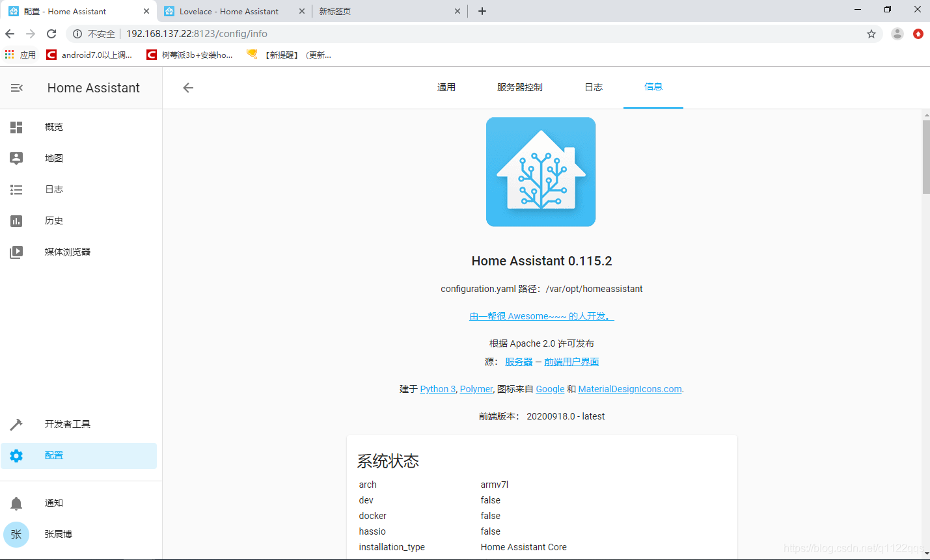Open a new tab with the plus button
Screen dimensions: 930x560
point(482,11)
